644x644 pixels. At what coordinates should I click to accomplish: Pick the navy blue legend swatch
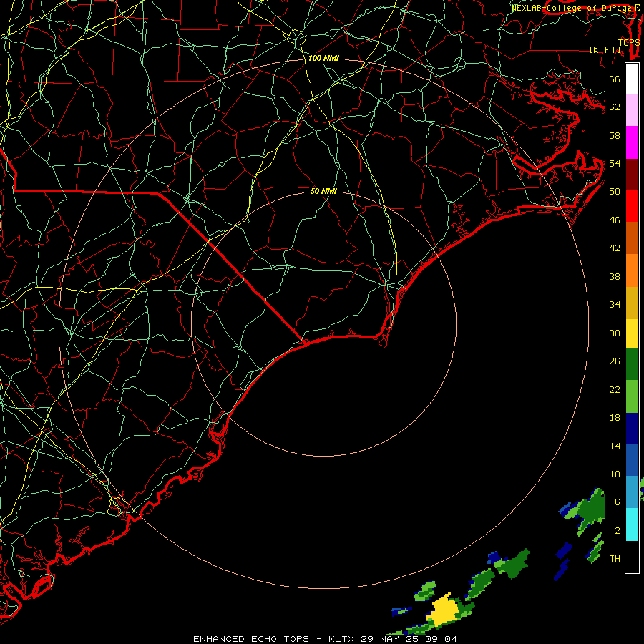(x=632, y=429)
